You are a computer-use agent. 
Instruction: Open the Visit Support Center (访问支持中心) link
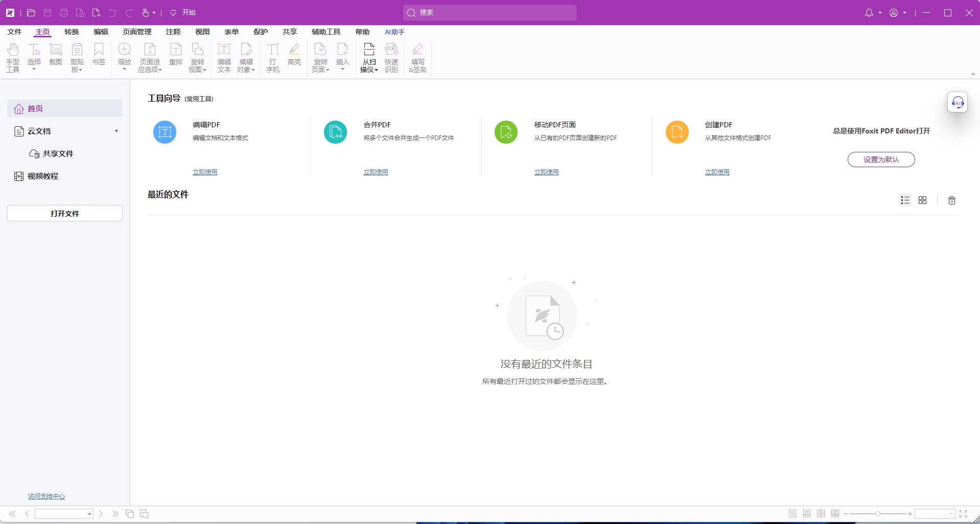click(x=46, y=496)
